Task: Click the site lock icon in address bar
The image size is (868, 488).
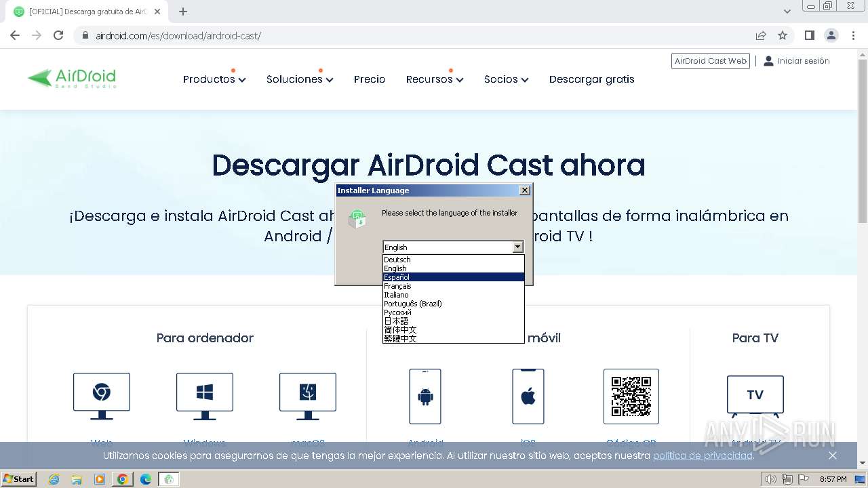Action: (x=85, y=36)
